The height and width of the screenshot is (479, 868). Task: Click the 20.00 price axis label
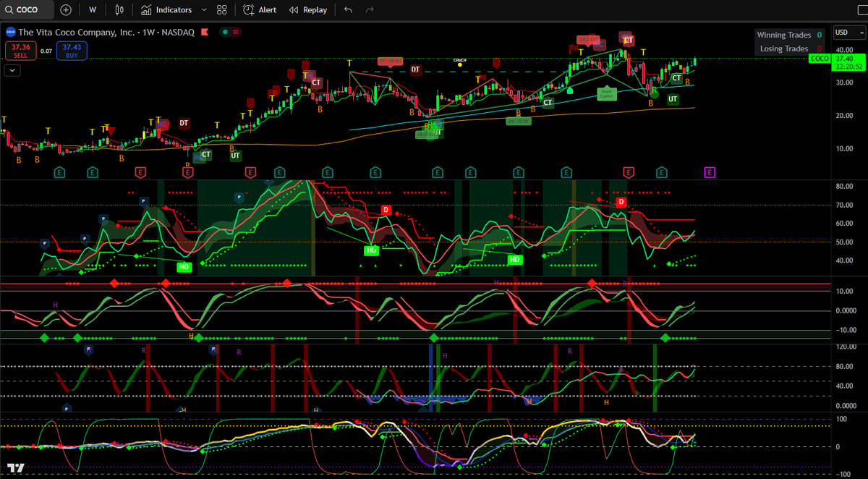(843, 116)
